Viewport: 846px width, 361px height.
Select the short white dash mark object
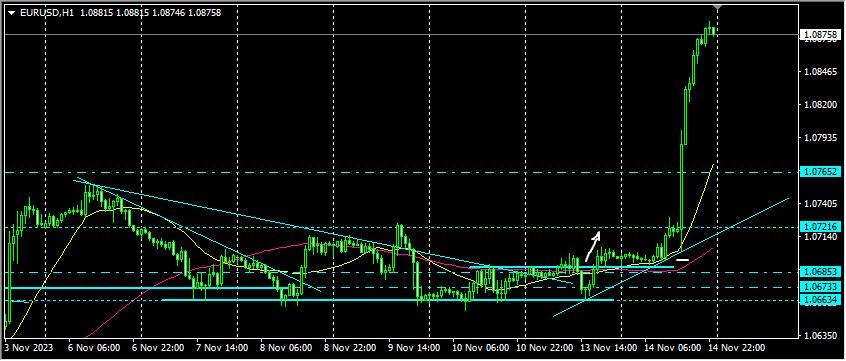click(x=683, y=260)
